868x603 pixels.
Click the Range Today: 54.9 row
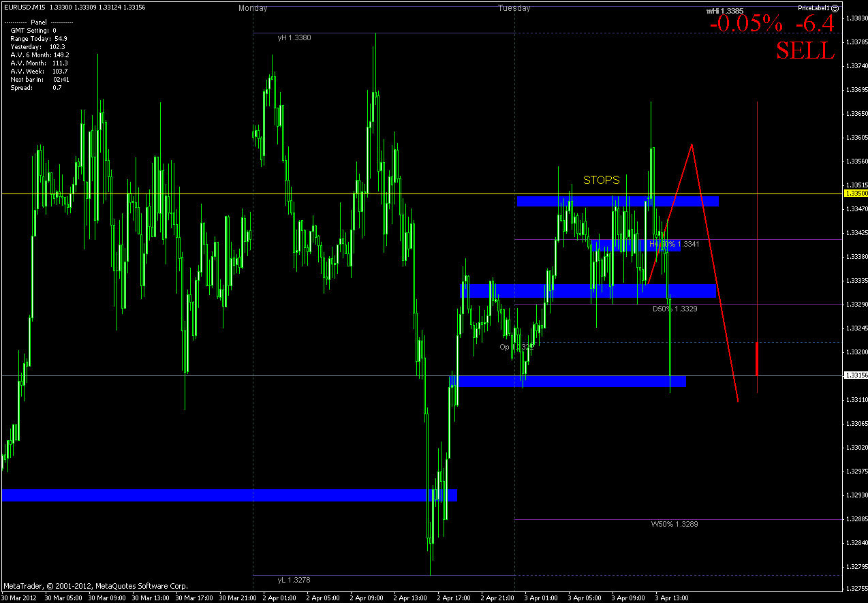coord(39,39)
